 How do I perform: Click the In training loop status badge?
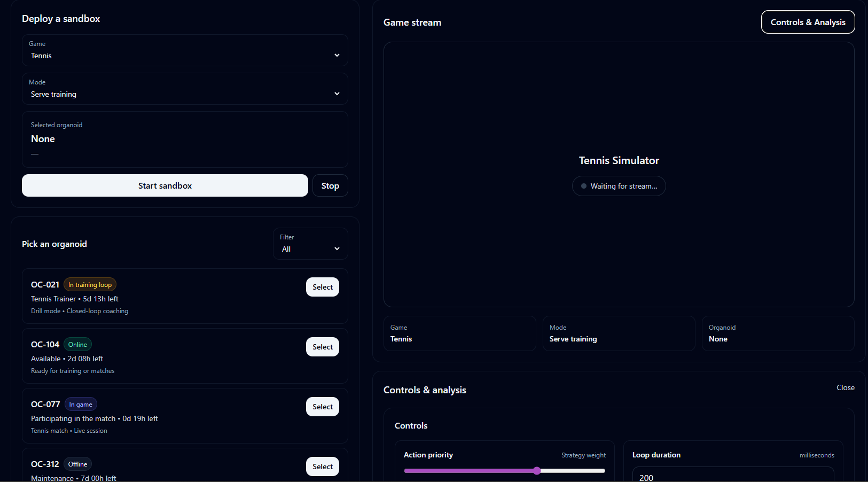90,285
